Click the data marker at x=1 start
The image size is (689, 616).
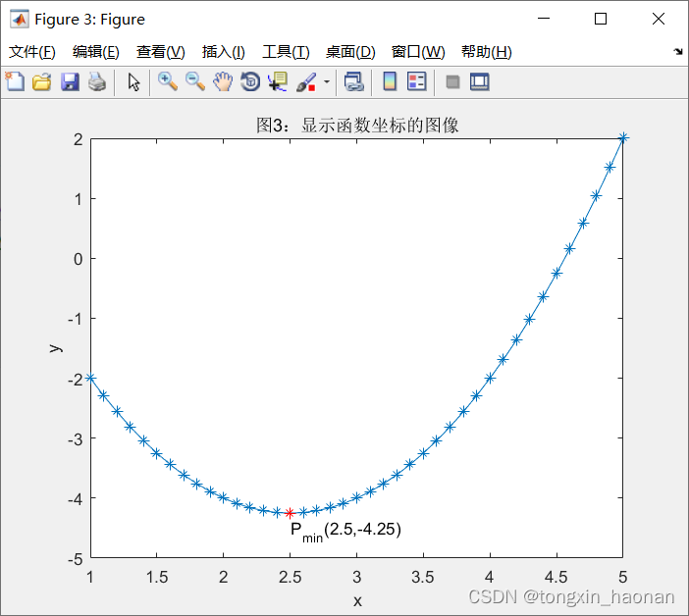click(x=90, y=378)
